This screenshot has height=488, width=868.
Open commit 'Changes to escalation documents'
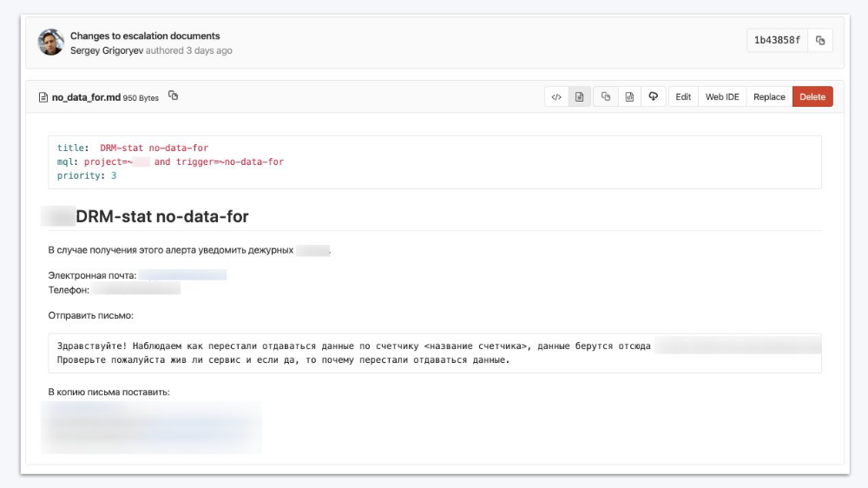145,36
